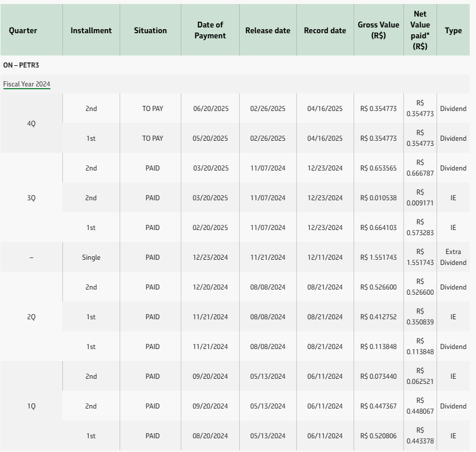Click the Installment column header

point(91,31)
